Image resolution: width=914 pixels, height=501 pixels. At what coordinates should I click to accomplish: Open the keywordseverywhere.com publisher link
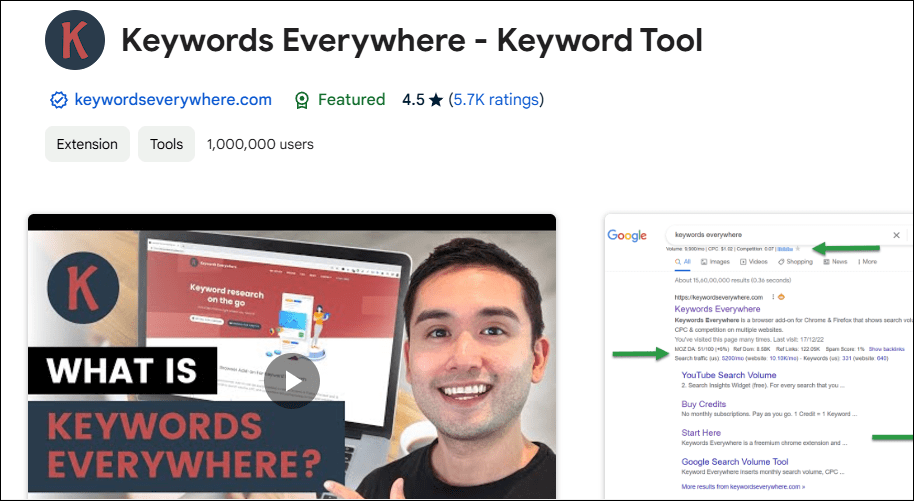click(173, 100)
